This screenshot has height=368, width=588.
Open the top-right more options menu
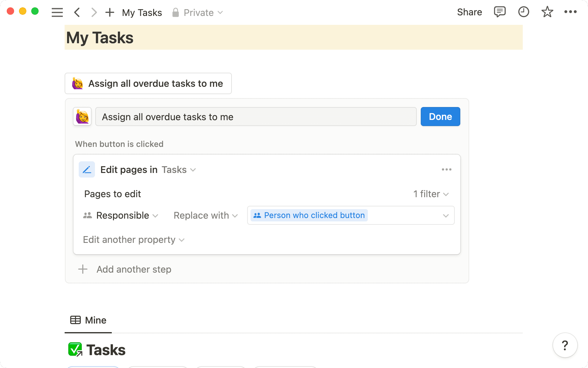pyautogui.click(x=570, y=12)
